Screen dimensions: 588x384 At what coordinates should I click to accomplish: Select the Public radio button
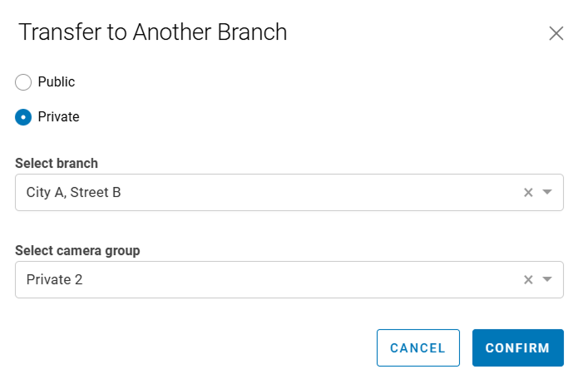(23, 82)
